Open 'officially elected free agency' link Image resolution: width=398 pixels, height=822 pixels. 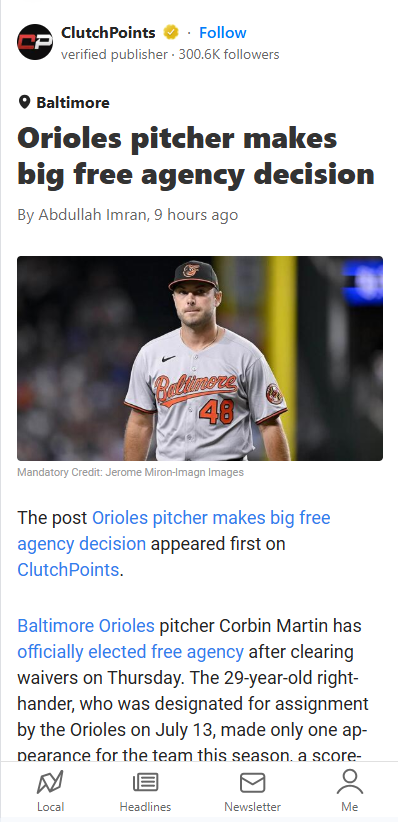pyautogui.click(x=131, y=652)
